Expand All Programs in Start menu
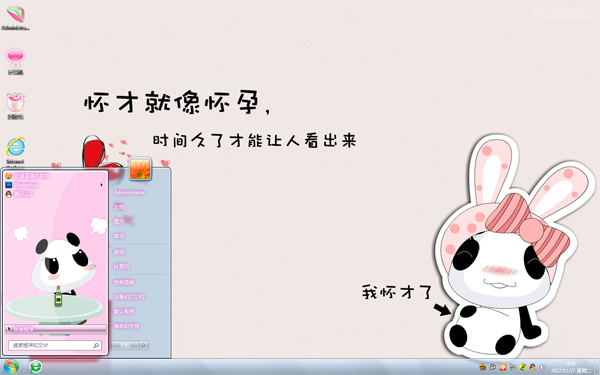Viewport: 600px width, 375px height. point(55,329)
